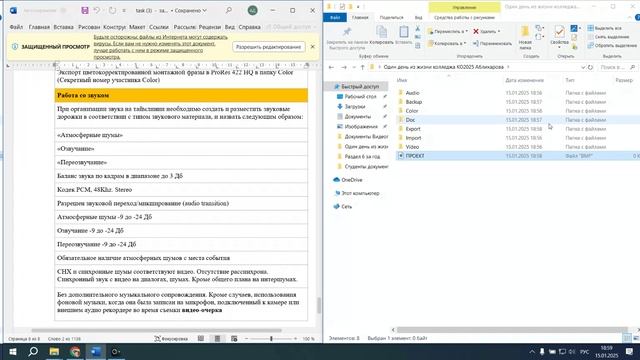
Task: Open the Windows Start menu
Action: coord(12,351)
